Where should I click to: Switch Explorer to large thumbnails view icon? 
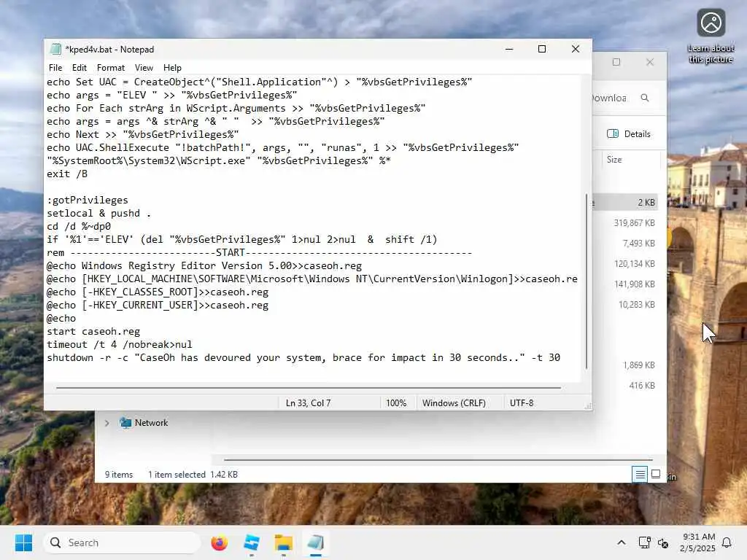point(656,474)
